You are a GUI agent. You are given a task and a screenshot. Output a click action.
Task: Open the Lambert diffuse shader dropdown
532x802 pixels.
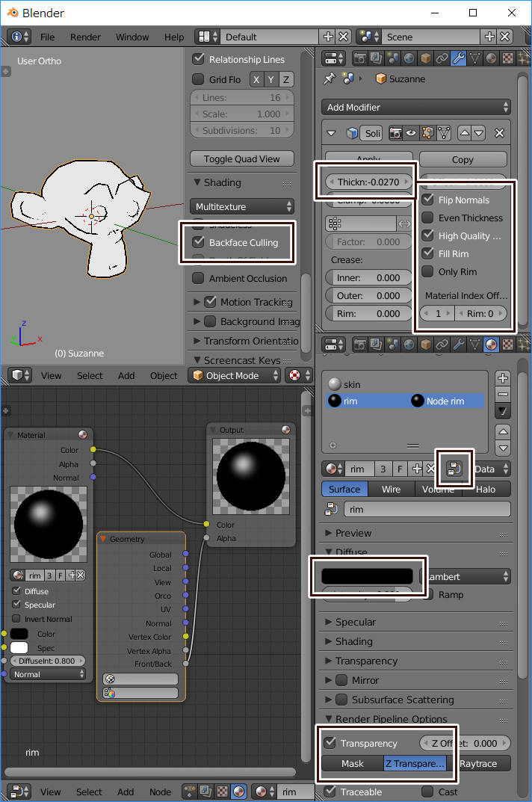coord(466,576)
